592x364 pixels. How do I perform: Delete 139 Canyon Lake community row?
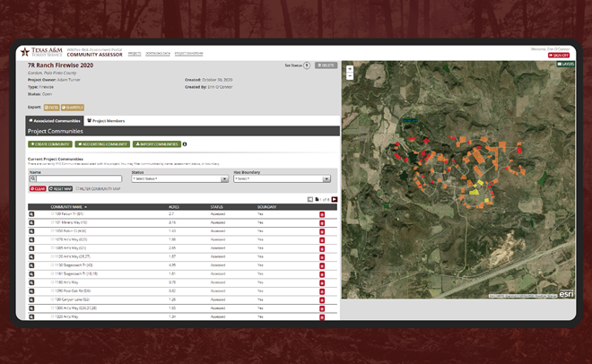coord(322,300)
